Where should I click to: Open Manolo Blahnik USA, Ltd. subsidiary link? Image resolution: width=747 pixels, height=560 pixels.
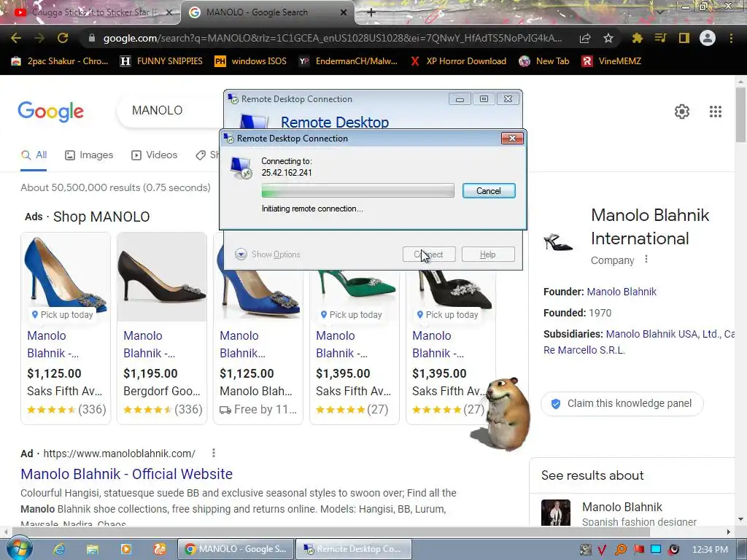(x=662, y=334)
